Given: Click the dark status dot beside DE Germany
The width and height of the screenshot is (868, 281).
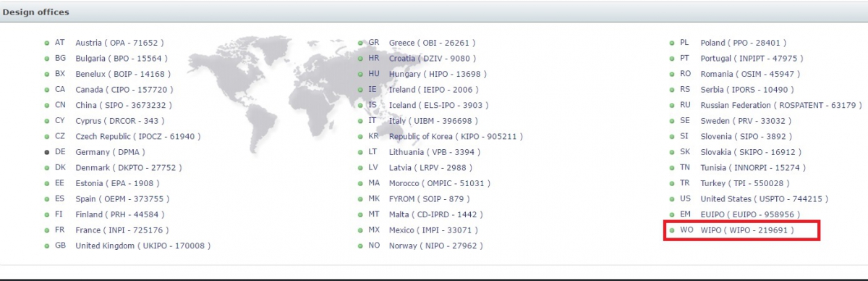Looking at the screenshot, I should (47, 152).
